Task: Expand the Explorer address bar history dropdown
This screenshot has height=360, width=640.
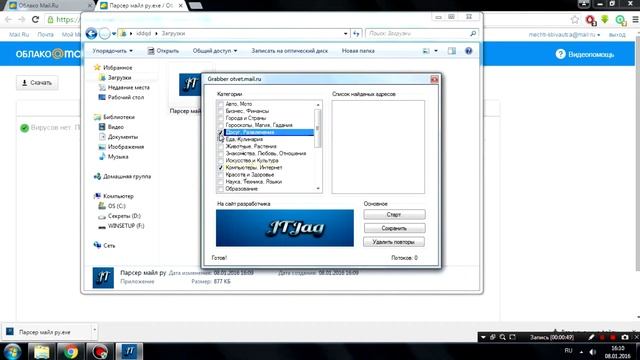Action: click(346, 33)
